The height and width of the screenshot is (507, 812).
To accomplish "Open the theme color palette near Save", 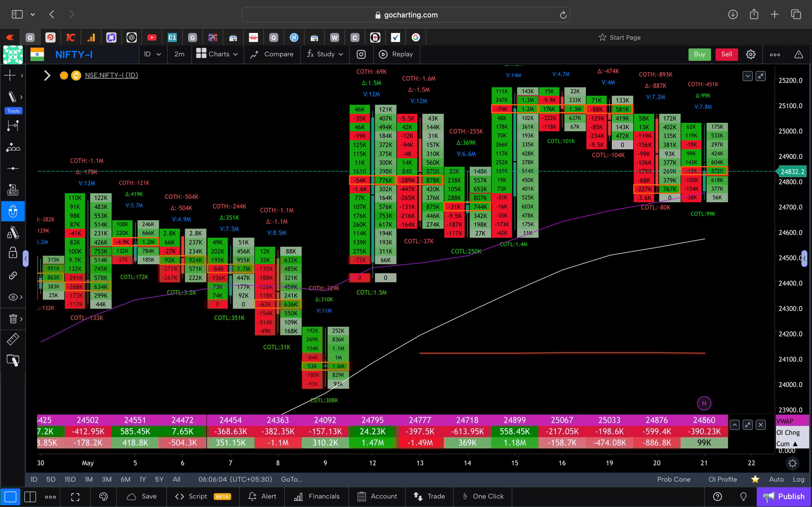I will (103, 496).
